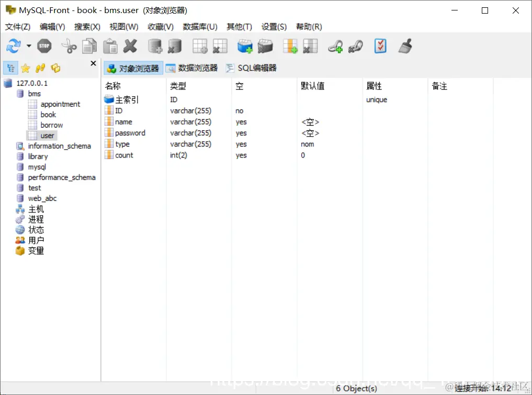
Task: Toggle the tree navigator view icon
Action: click(10, 68)
